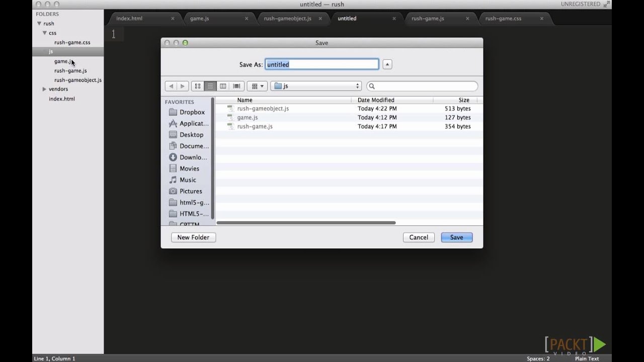Switch to the game.js tab

tap(199, 19)
